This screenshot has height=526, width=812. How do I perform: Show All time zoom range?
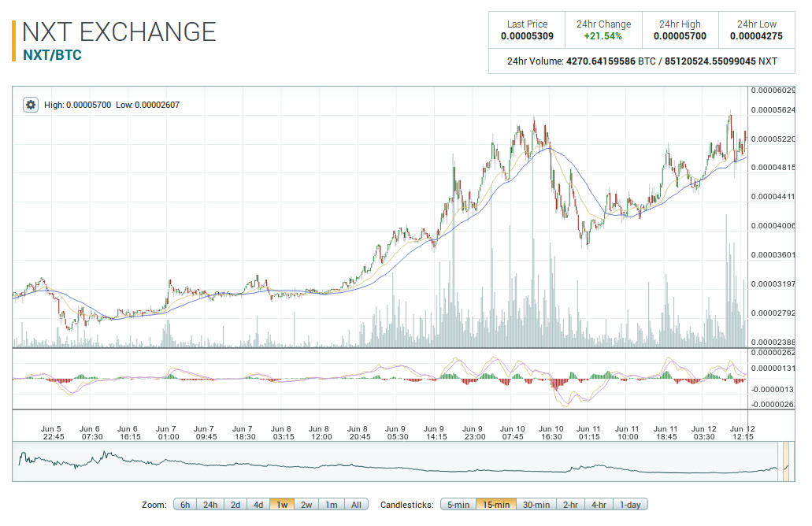point(356,504)
